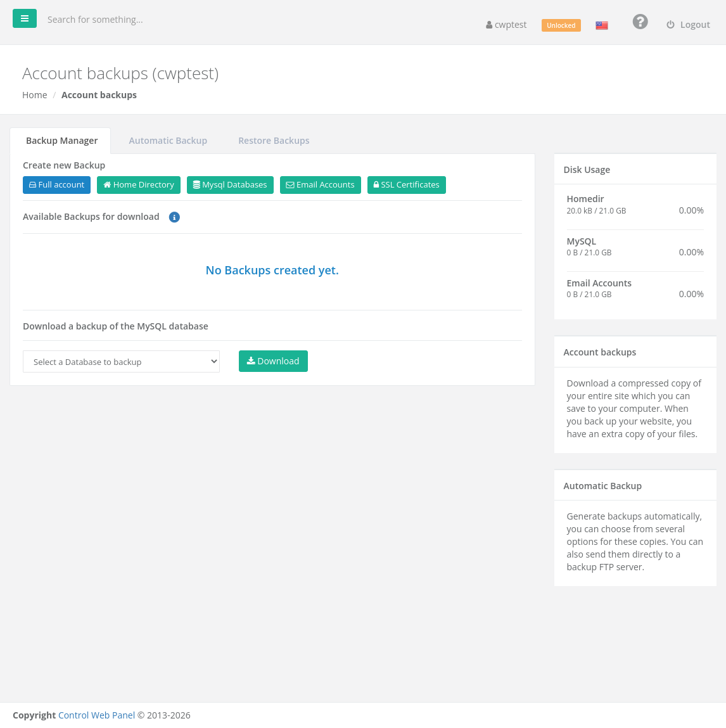
Task: Click the MySQL disk usage label
Action: 581,241
